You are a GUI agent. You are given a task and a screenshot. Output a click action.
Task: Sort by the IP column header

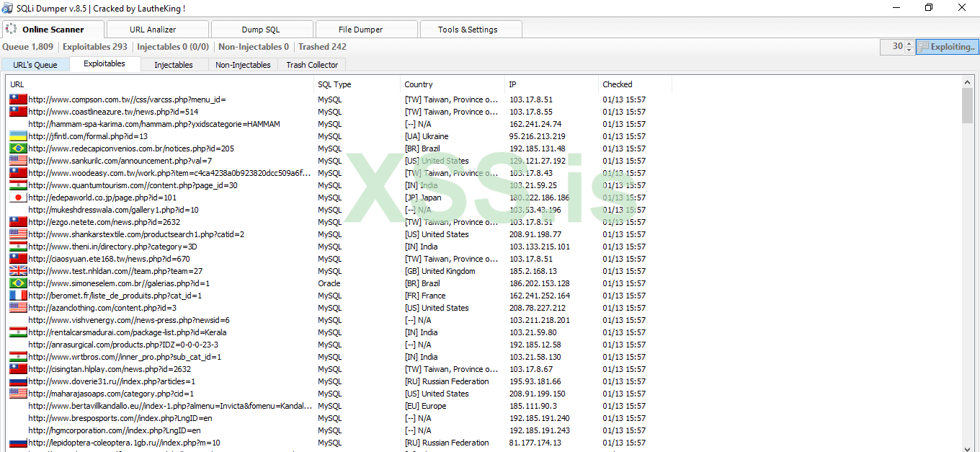tap(551, 84)
